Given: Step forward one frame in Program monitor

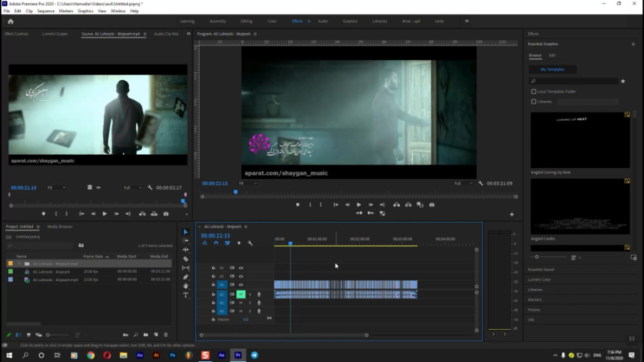Looking at the screenshot, I should tap(371, 205).
